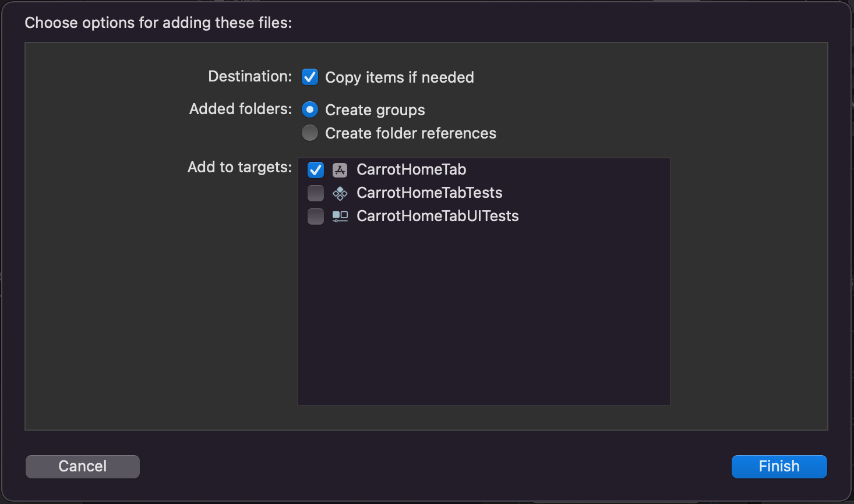854x504 pixels.
Task: Click the CarrotHomeTabTests unit test icon
Action: click(340, 193)
